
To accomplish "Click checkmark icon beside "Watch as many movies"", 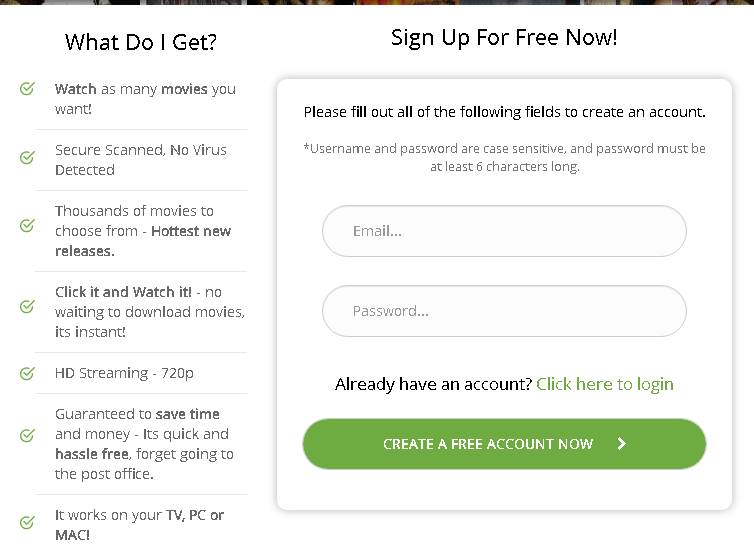I will (28, 89).
